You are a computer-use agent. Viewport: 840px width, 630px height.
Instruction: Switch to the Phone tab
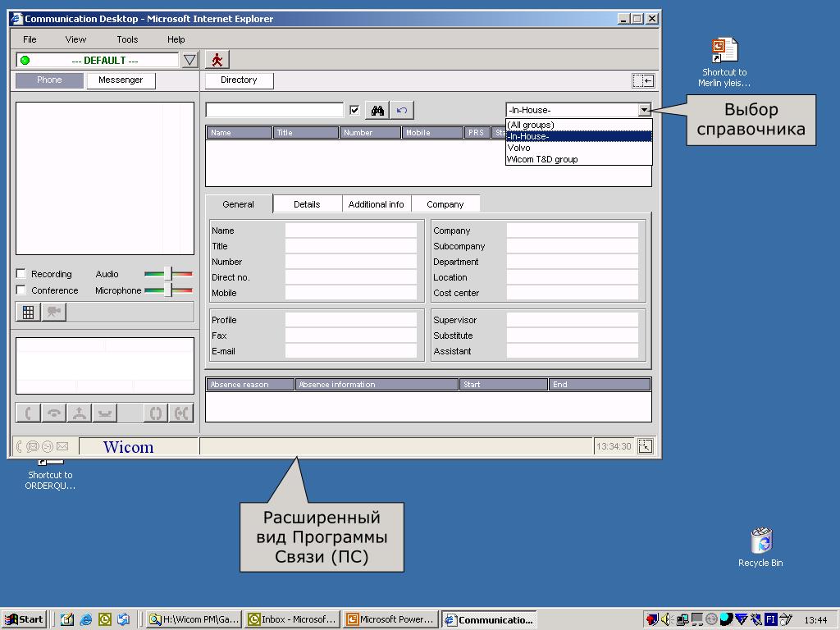pyautogui.click(x=49, y=80)
